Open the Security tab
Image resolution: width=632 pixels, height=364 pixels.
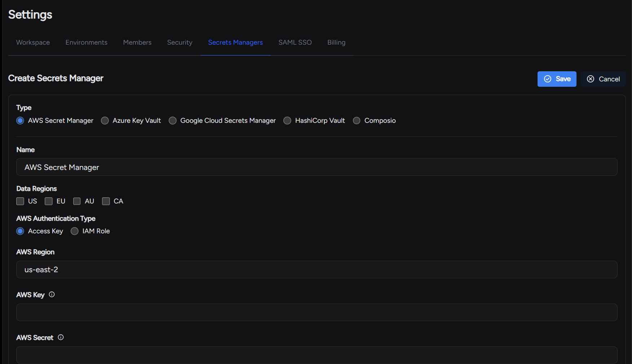180,42
